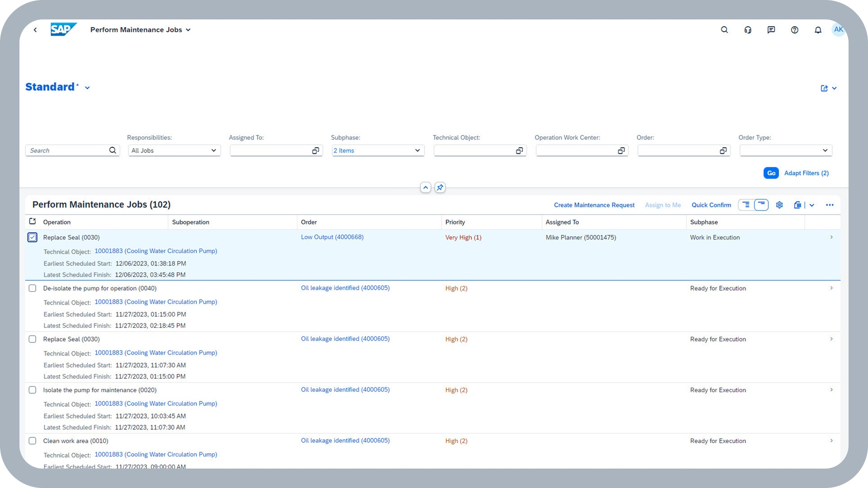Screen dimensions: 868x488
Task: Click Work in Execution subphase cell
Action: [715, 238]
